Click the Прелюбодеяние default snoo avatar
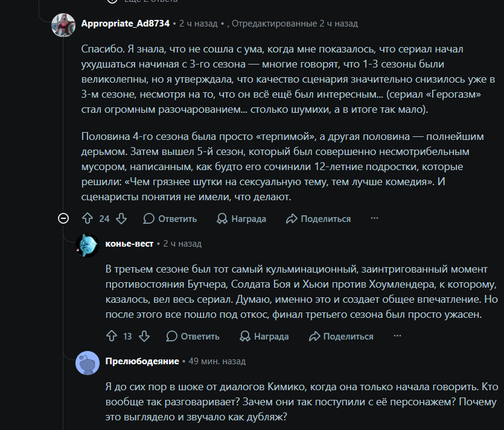 coord(88,363)
